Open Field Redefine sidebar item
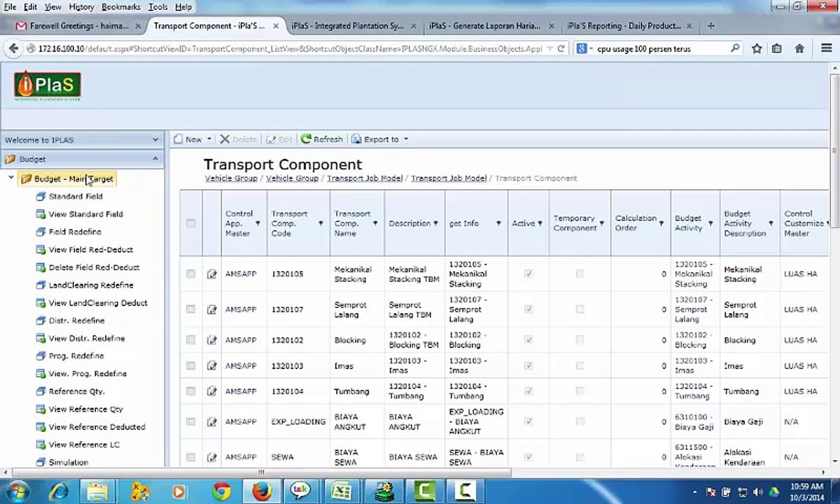Image resolution: width=840 pixels, height=504 pixels. click(74, 232)
